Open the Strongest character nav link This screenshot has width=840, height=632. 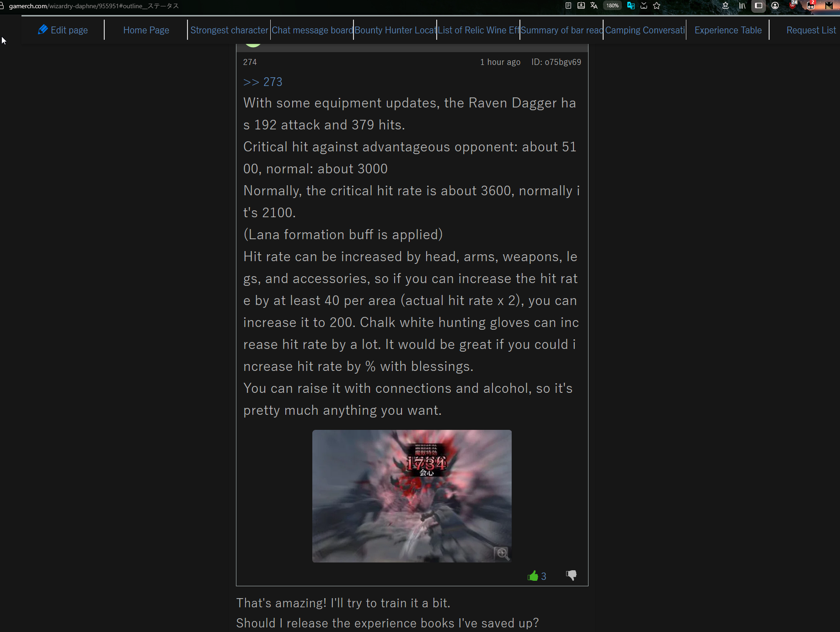coord(229,30)
